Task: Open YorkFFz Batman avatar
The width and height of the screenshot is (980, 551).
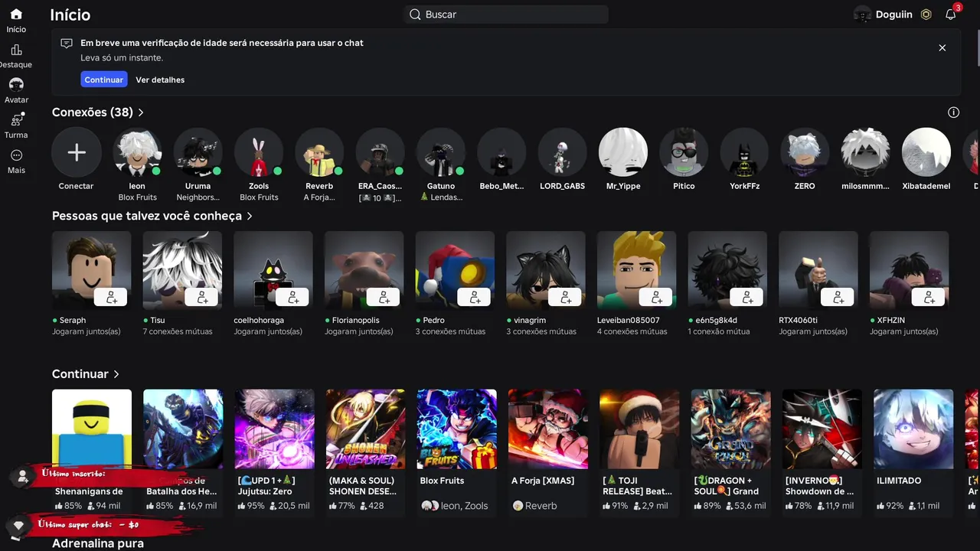Action: 744,152
